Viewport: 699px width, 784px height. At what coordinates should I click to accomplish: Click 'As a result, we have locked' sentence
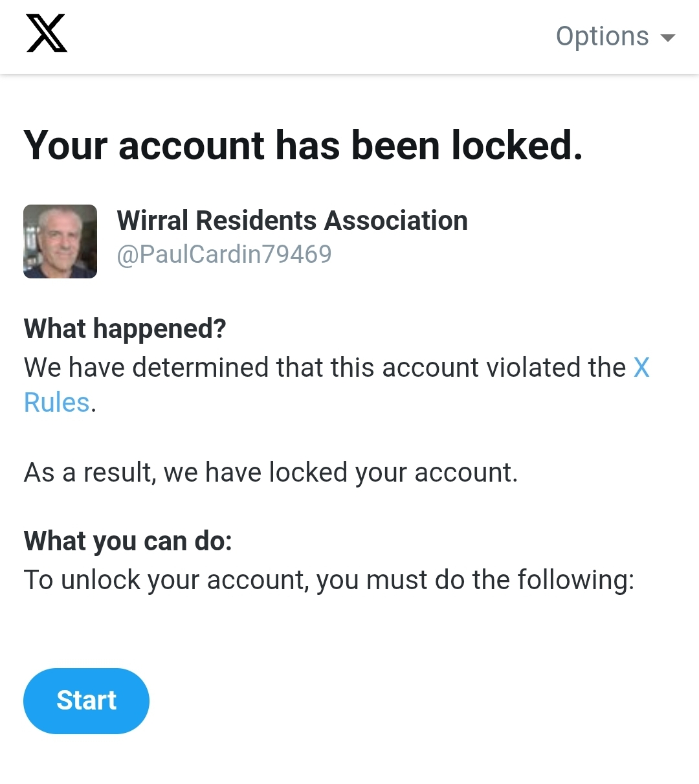271,473
